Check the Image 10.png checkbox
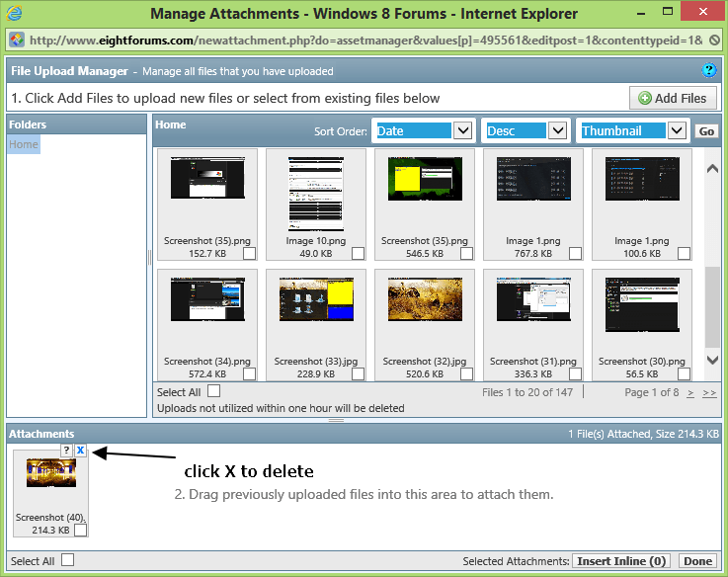The image size is (728, 577). click(358, 254)
